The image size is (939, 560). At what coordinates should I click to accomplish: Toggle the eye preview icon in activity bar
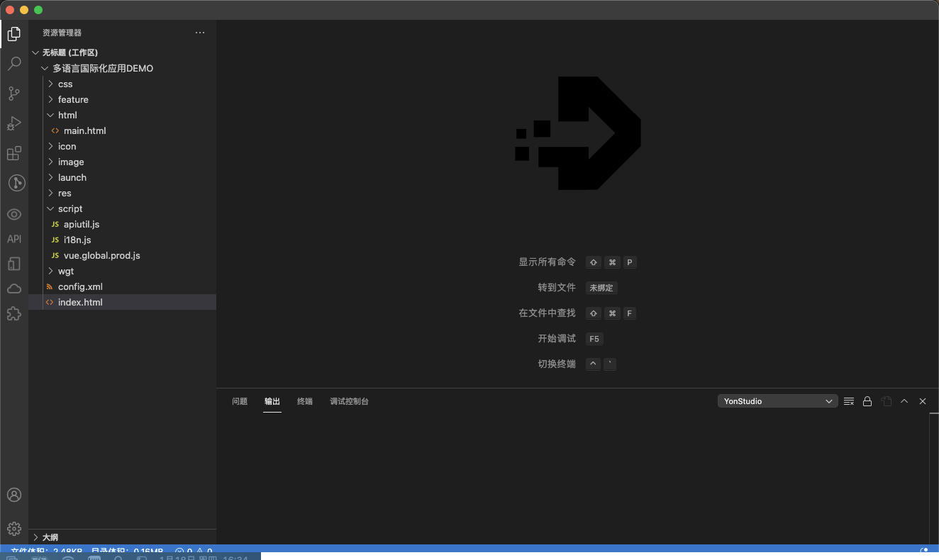(x=14, y=214)
